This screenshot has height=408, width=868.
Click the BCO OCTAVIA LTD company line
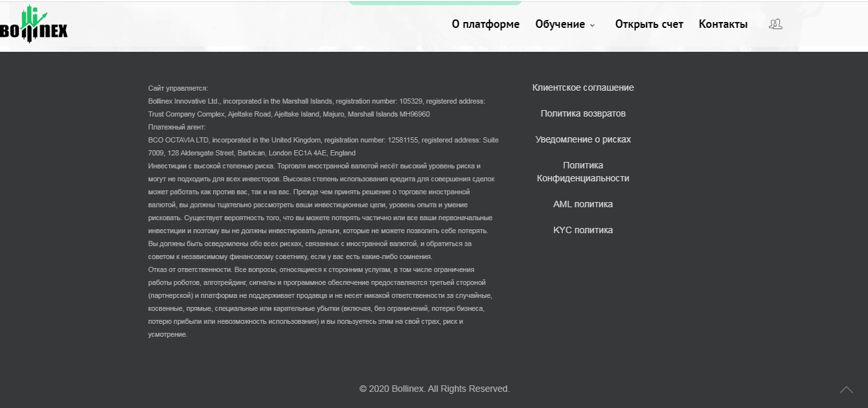click(323, 140)
